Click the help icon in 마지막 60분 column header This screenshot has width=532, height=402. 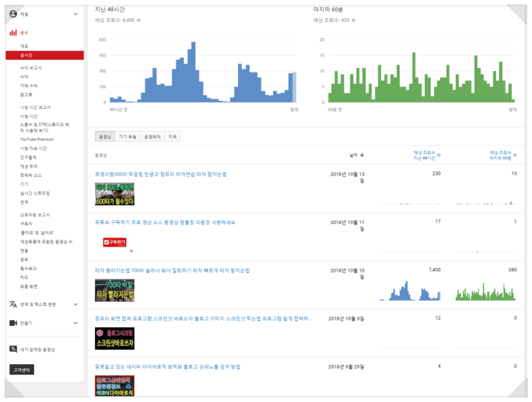pos(515,155)
